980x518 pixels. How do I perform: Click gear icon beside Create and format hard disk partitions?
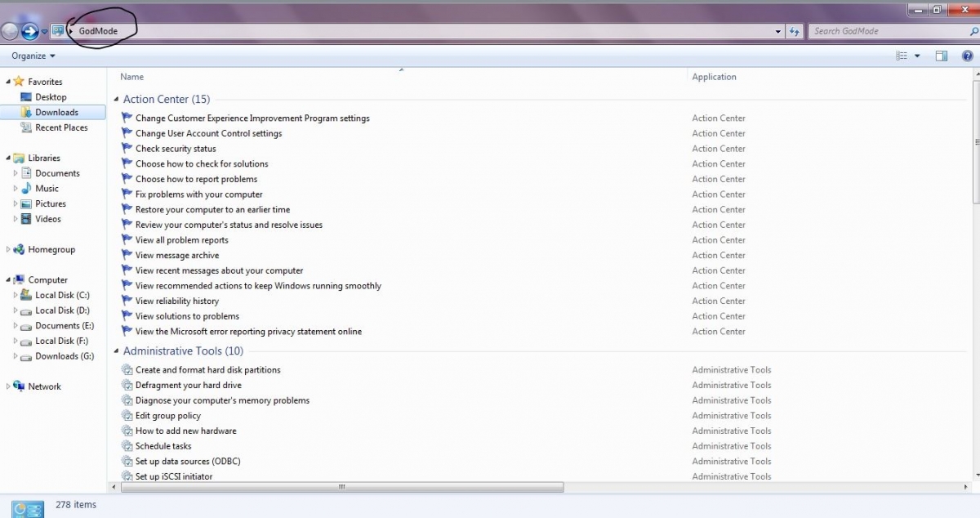[127, 369]
